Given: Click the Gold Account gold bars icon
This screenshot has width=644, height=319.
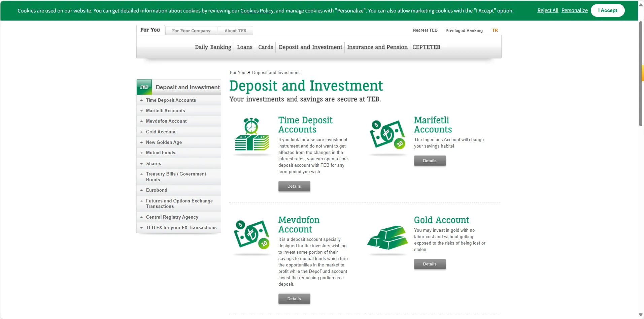Looking at the screenshot, I should click(387, 237).
